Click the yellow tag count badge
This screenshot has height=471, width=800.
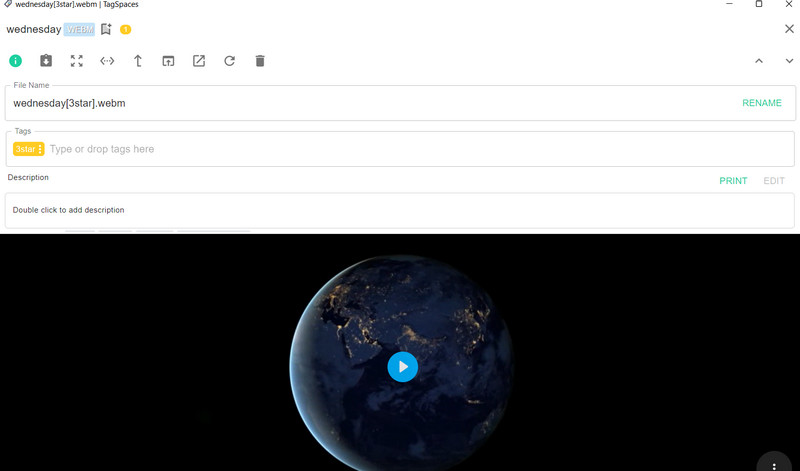(x=125, y=29)
